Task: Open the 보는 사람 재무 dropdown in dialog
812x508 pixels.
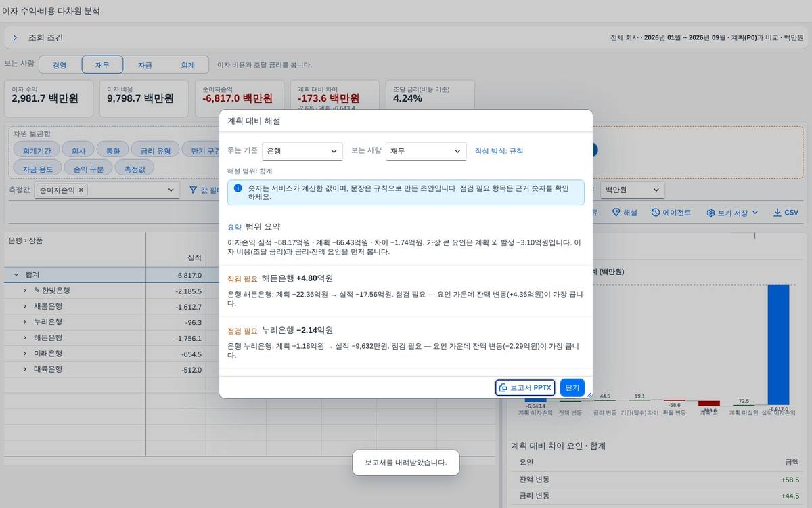Action: (426, 151)
